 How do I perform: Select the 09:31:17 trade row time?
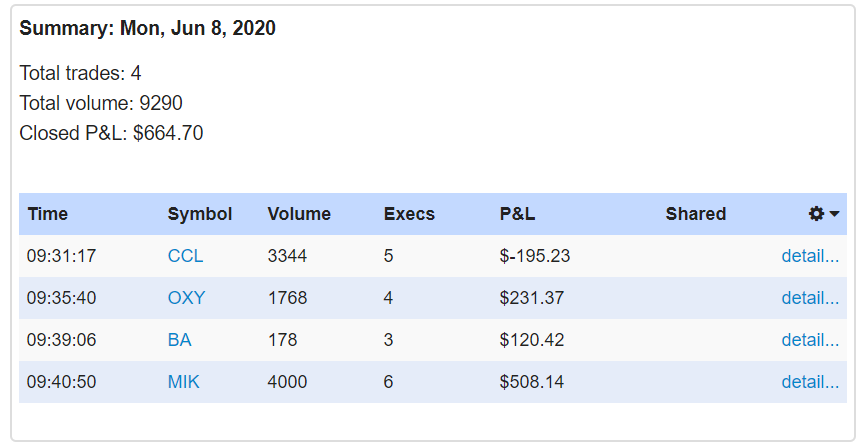[62, 256]
